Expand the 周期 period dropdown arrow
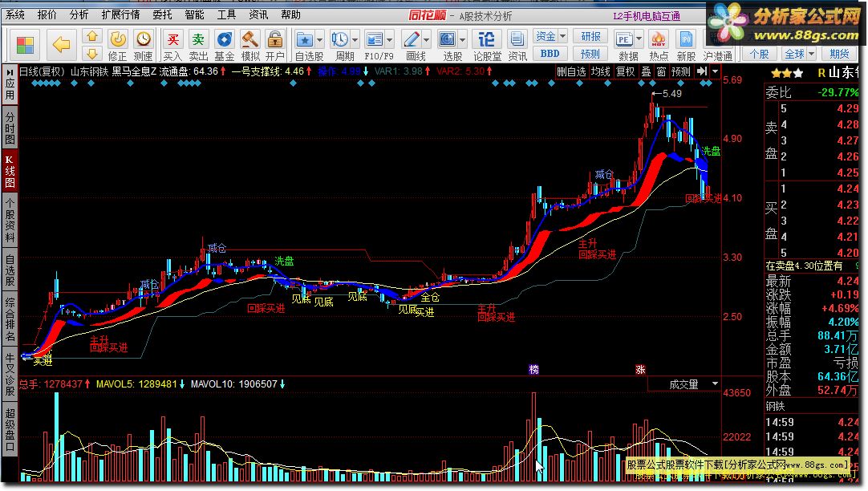This screenshot has height=491, width=868. tap(355, 40)
